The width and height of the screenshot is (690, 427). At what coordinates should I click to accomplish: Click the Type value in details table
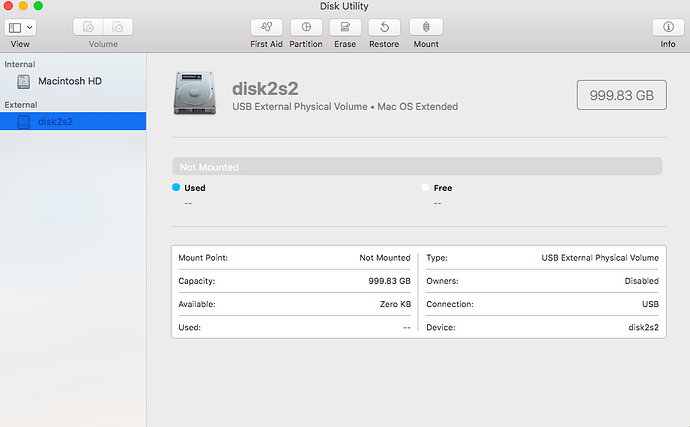[600, 258]
